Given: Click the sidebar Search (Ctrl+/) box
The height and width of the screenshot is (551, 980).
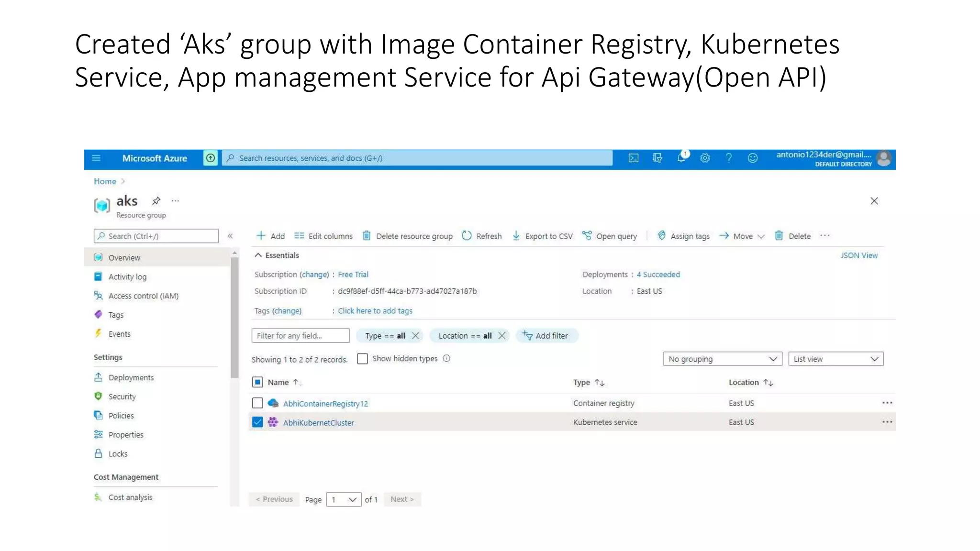Looking at the screenshot, I should pos(156,236).
